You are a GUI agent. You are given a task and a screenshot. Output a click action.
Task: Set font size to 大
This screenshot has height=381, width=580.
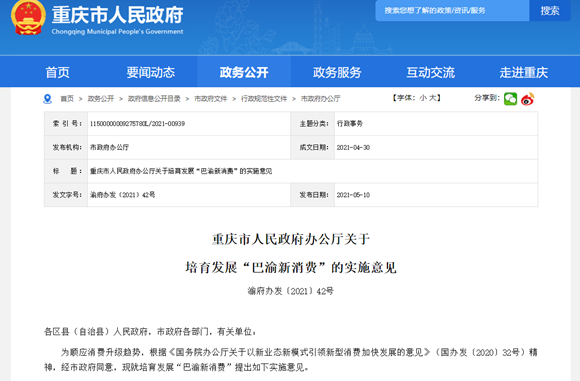coord(432,98)
